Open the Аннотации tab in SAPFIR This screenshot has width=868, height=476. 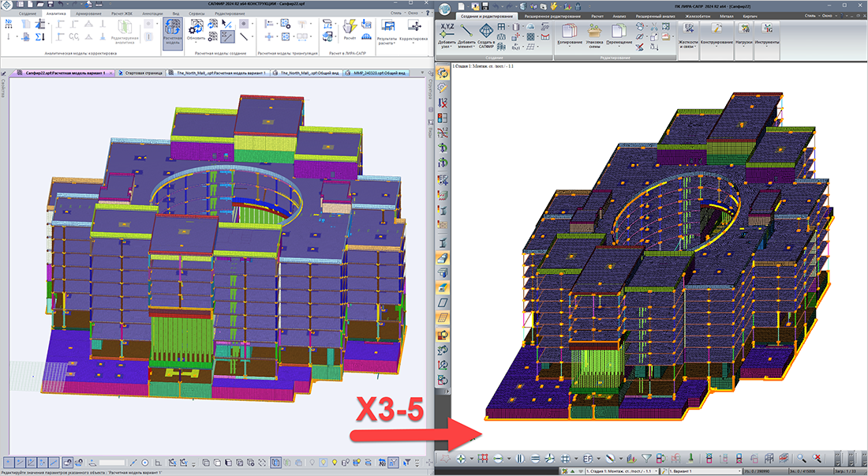[x=152, y=13]
